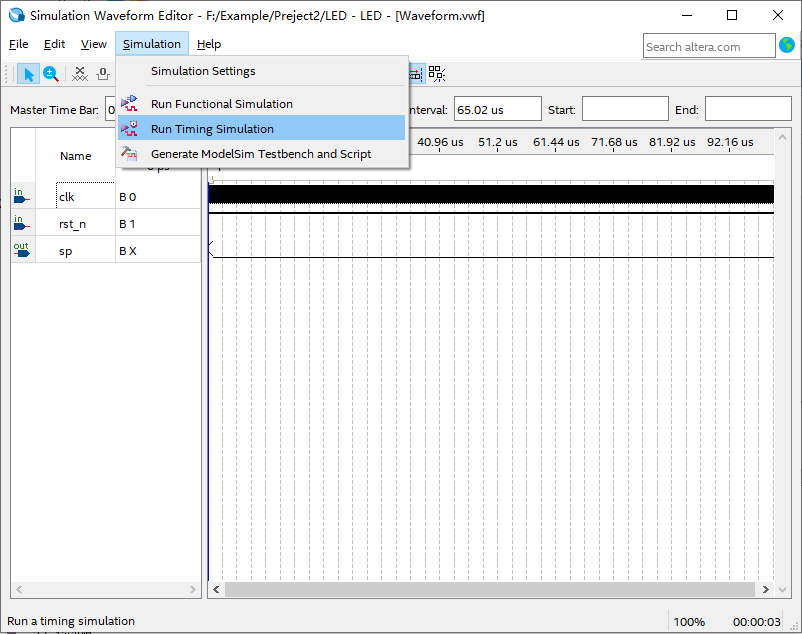Choose Generate ModelSim Testbench and Script

point(261,153)
